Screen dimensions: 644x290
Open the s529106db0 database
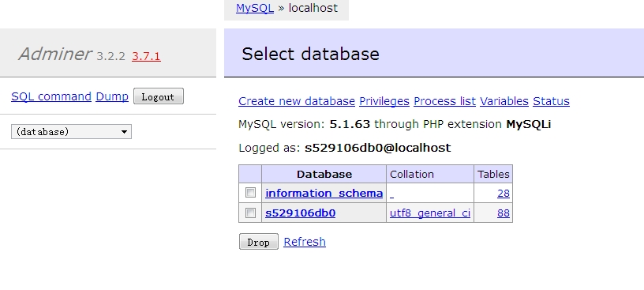click(x=300, y=213)
